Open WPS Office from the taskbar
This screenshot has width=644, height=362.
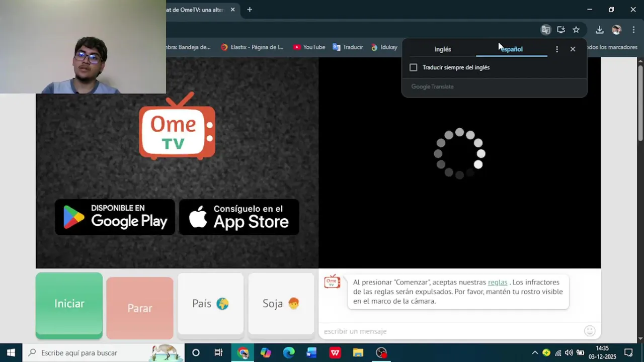pos(335,352)
